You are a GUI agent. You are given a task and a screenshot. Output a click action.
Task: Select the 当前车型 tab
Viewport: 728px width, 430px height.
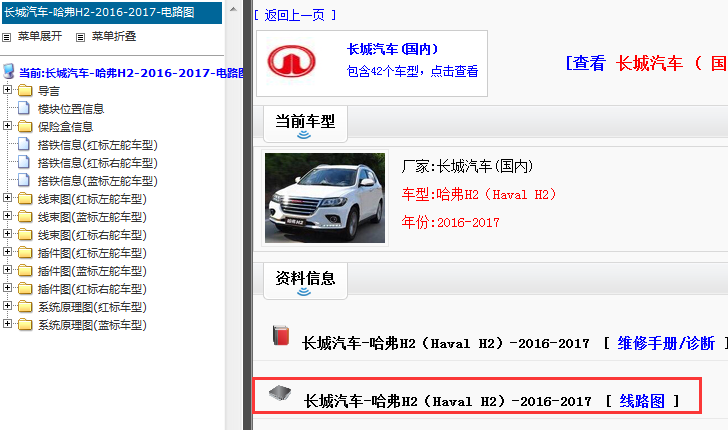(x=305, y=124)
